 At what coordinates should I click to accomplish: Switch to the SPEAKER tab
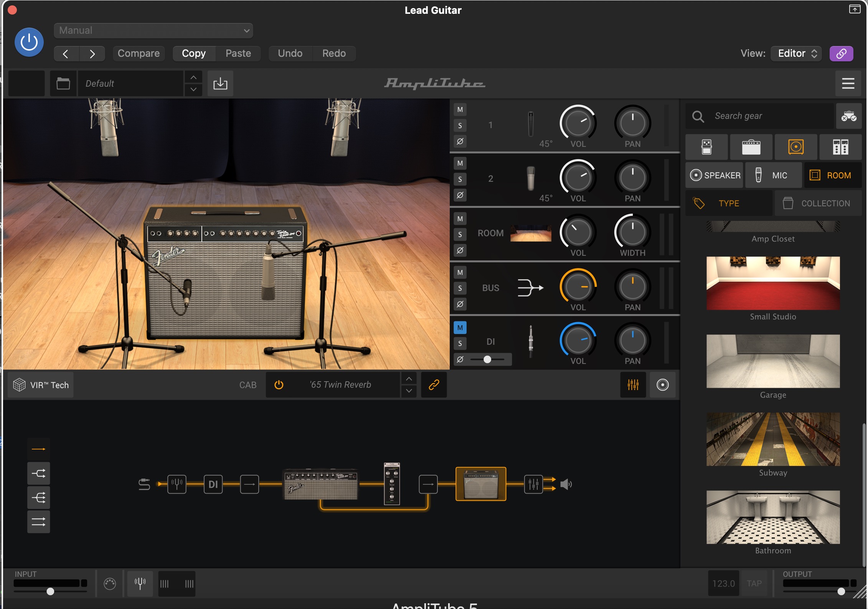coord(715,175)
